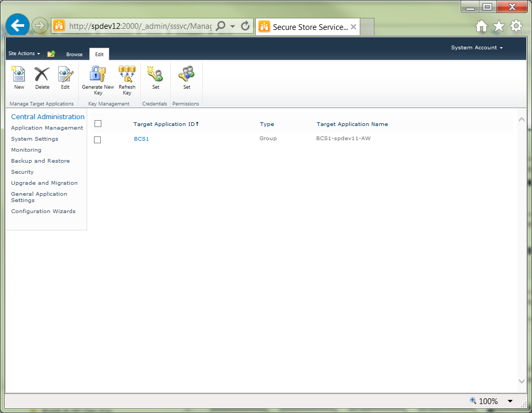Viewport: 532px width, 413px height.
Task: Click the Group type cell
Action: tap(268, 139)
